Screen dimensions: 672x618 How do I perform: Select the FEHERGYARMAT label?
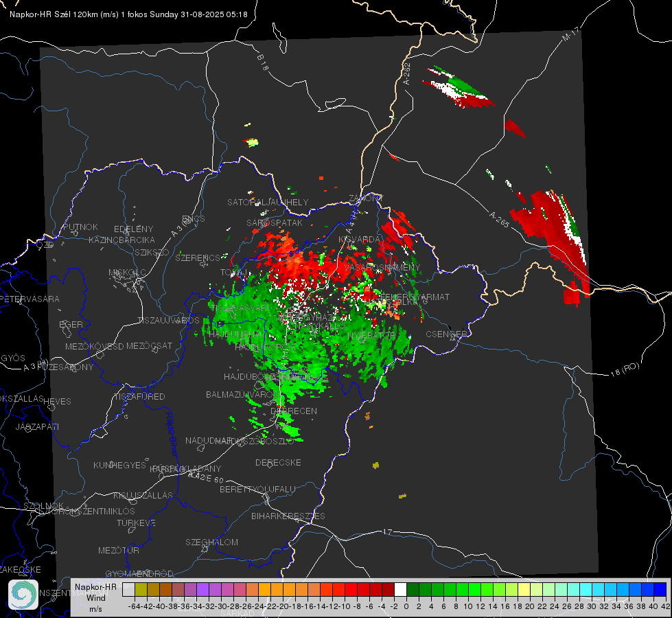[415, 297]
